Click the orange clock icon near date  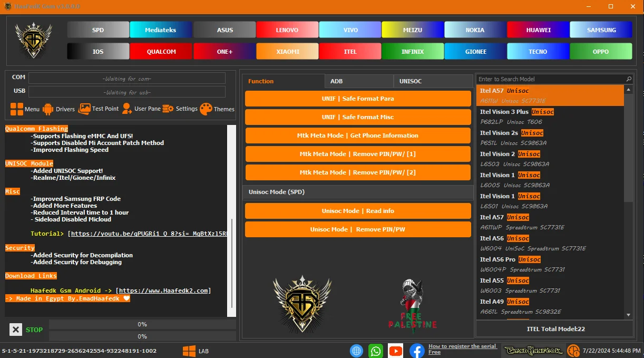[x=573, y=351]
